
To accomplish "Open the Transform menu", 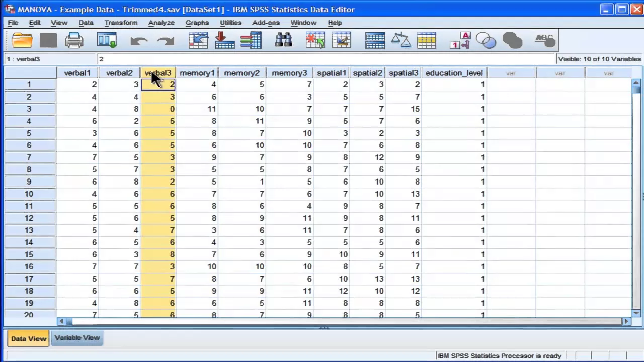I will click(x=121, y=23).
